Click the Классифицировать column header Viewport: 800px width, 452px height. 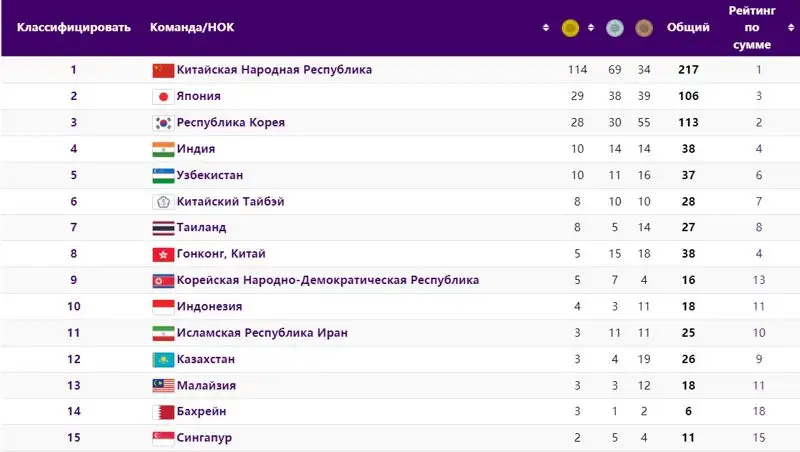tap(74, 28)
